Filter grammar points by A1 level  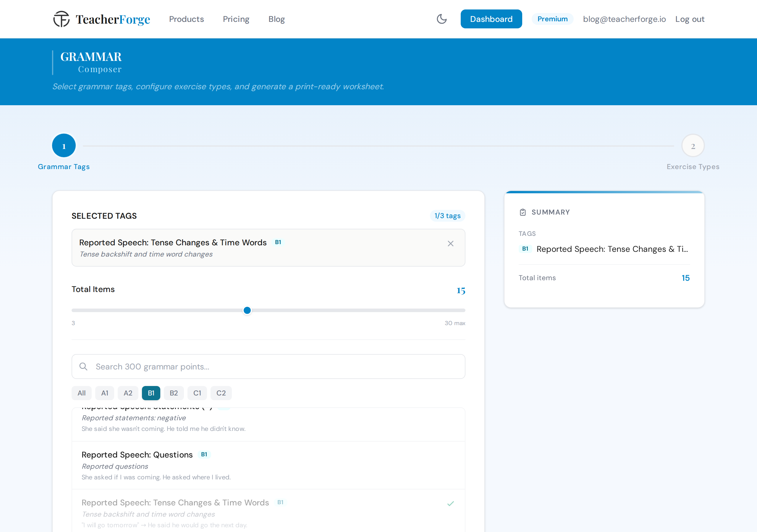point(104,393)
